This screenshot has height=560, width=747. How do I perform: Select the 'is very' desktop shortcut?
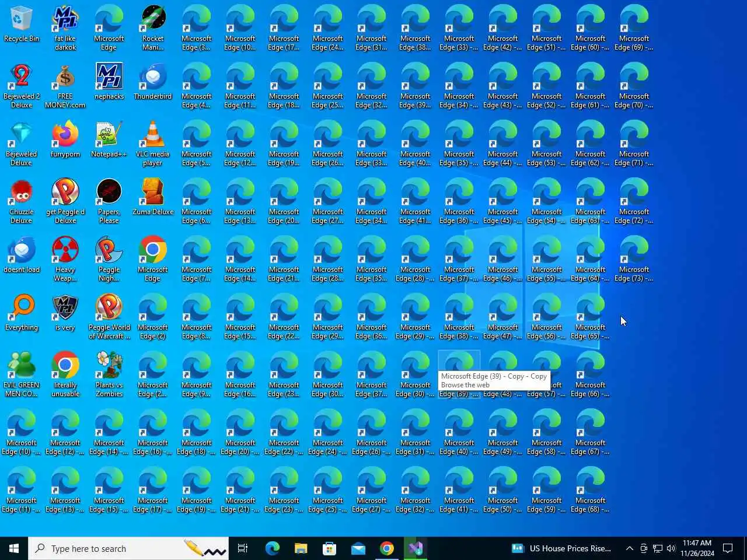click(65, 313)
